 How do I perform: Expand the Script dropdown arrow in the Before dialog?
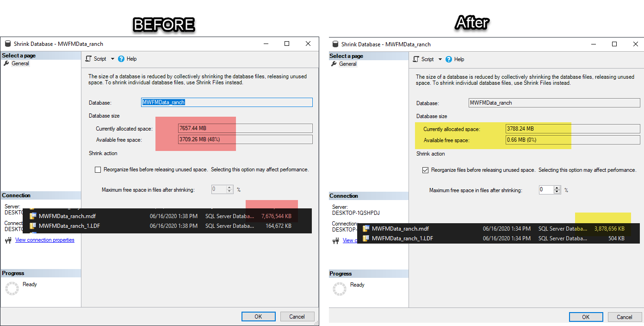click(x=112, y=59)
